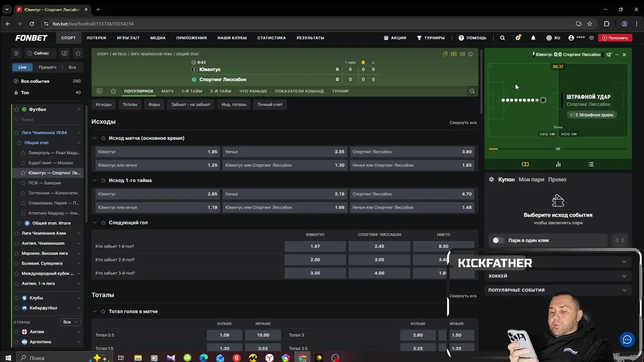Open the RU language selector

[553, 38]
